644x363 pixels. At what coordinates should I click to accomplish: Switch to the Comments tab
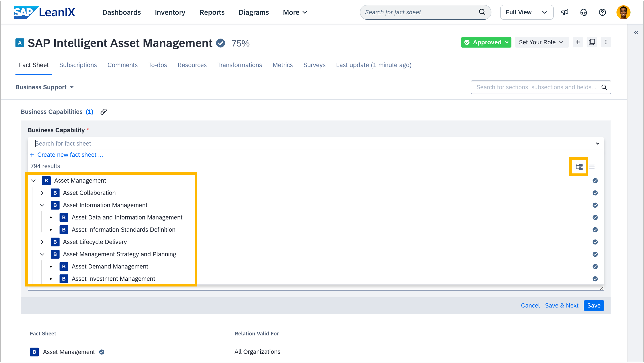(x=123, y=65)
